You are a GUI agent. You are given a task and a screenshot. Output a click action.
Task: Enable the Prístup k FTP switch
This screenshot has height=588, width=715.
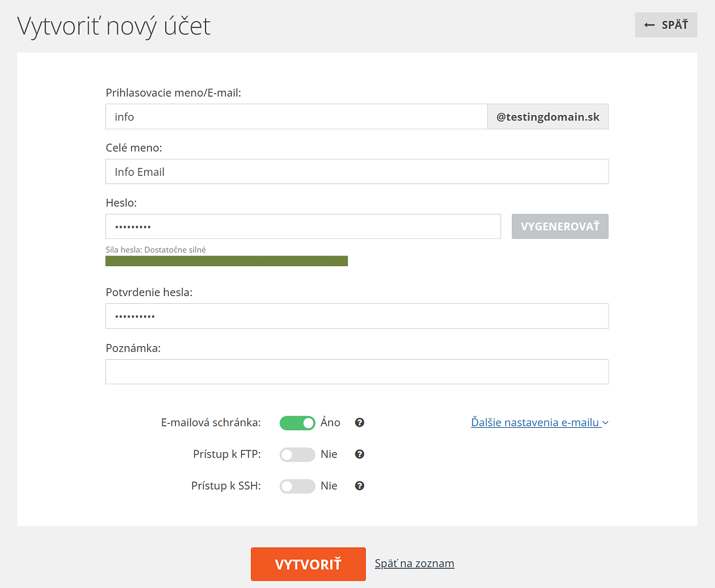(x=297, y=454)
